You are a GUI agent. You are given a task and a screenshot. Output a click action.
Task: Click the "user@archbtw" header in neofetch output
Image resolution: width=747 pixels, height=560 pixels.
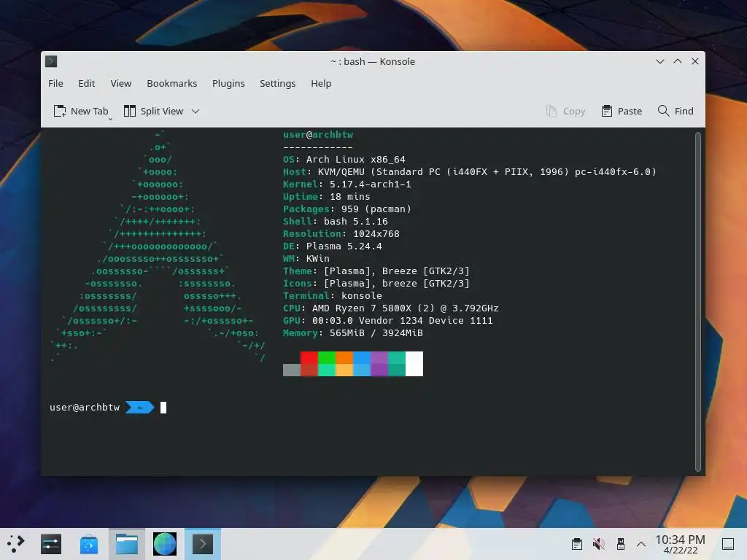(318, 135)
